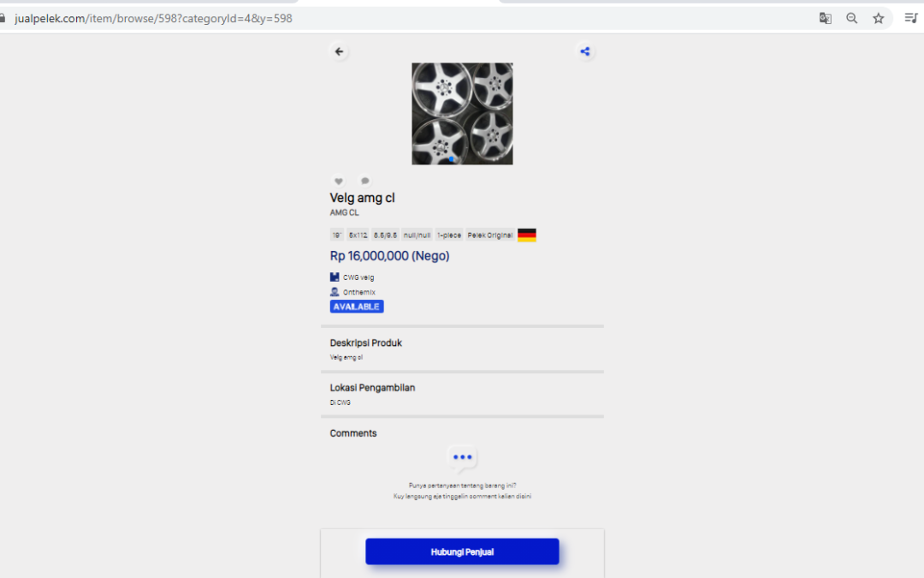Open comments via speech bubble icon
The width and height of the screenshot is (924, 578).
365,182
